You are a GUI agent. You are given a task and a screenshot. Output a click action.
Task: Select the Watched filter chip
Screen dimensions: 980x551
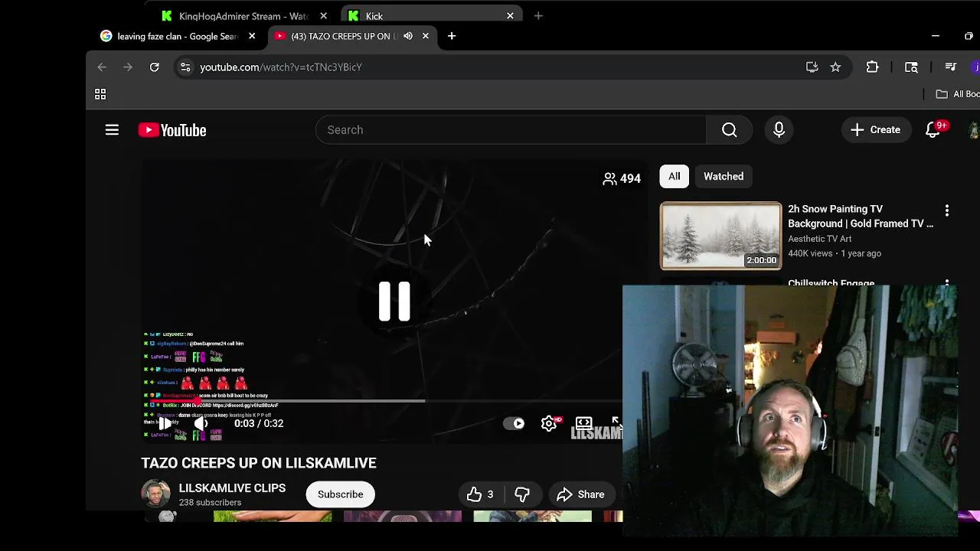pos(724,176)
